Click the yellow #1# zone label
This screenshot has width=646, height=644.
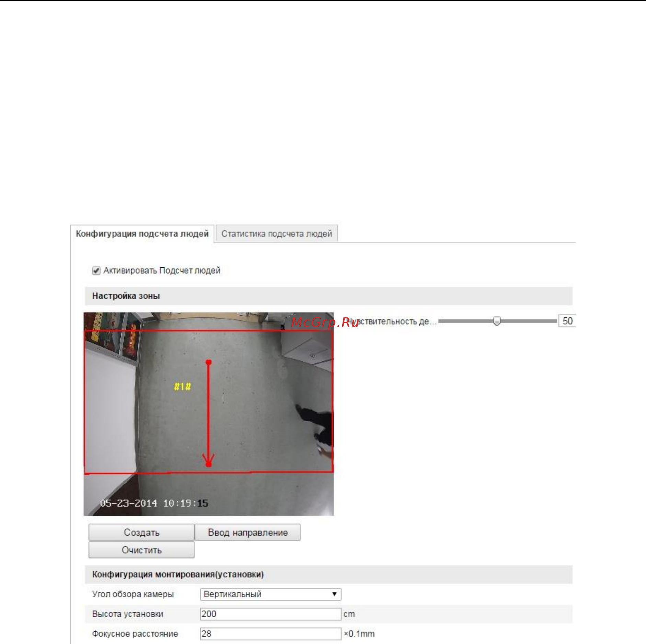point(182,387)
